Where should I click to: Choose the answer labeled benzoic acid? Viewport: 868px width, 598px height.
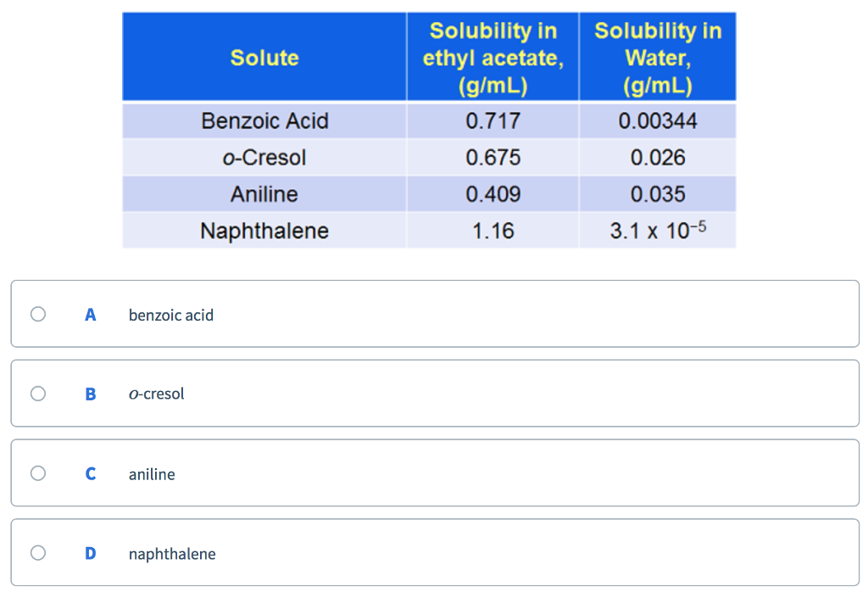(x=171, y=314)
